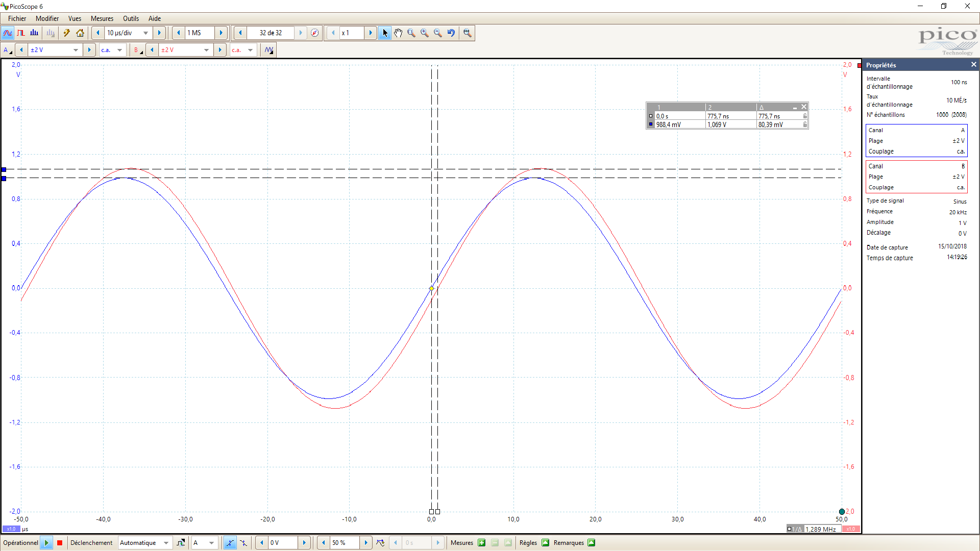Decrease Channel A voltage range
This screenshot has width=980, height=551.
(21, 50)
